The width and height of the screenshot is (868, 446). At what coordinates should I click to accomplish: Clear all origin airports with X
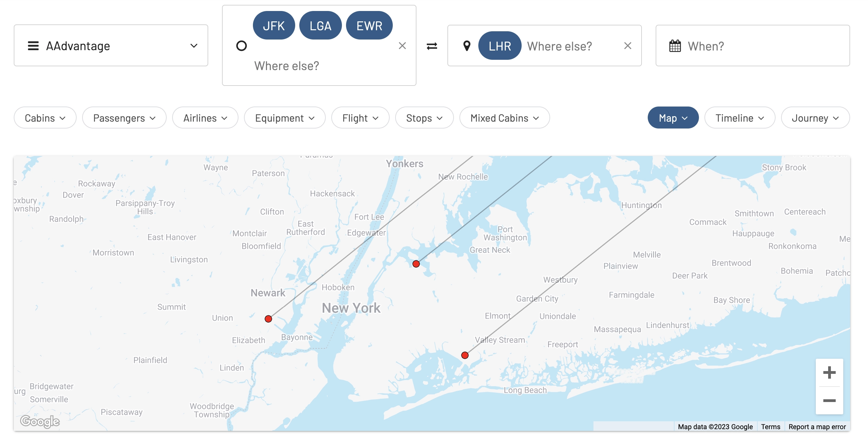(402, 46)
